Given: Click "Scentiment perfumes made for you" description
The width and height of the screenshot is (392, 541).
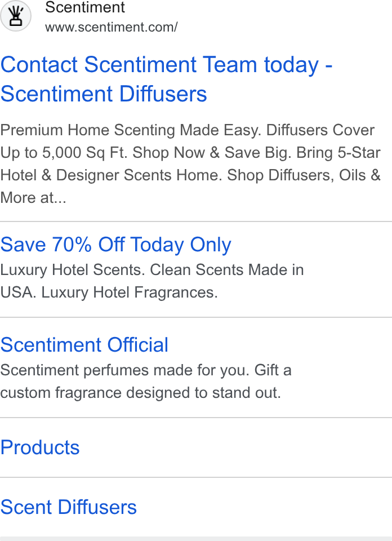Looking at the screenshot, I should pyautogui.click(x=124, y=370).
